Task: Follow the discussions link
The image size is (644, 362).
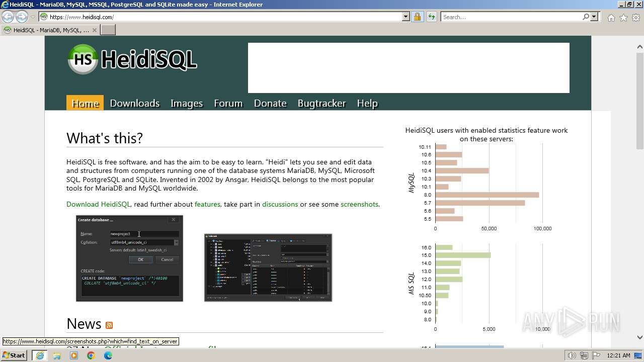Action: pyautogui.click(x=280, y=204)
